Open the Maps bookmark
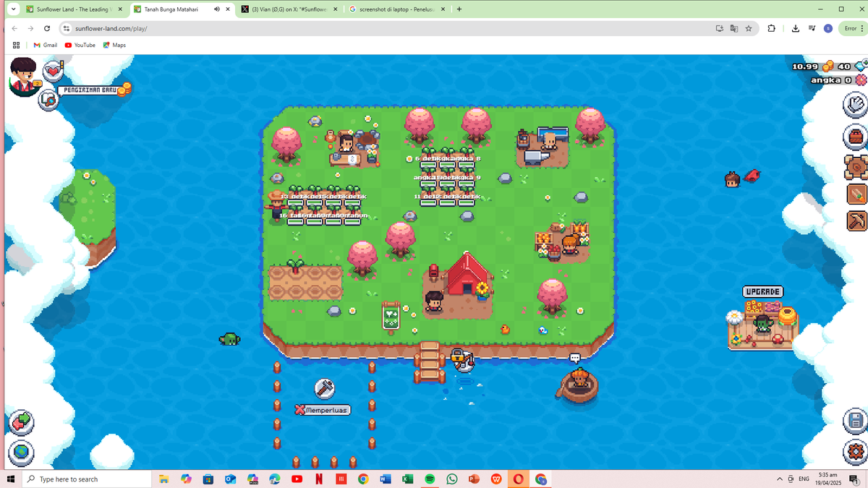 tap(114, 45)
